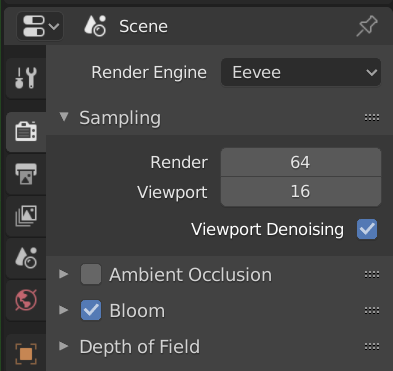This screenshot has height=371, width=393.
Task: Collapse the Sampling panel
Action: point(64,117)
